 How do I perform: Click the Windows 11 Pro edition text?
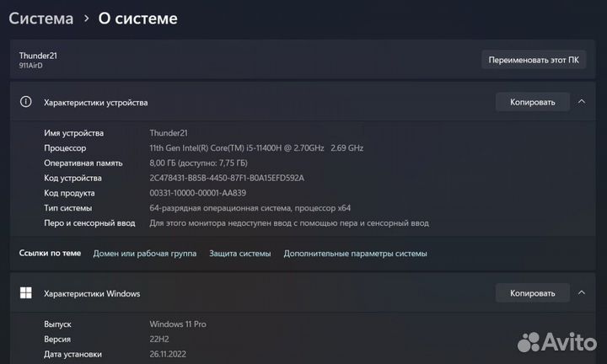(x=178, y=324)
